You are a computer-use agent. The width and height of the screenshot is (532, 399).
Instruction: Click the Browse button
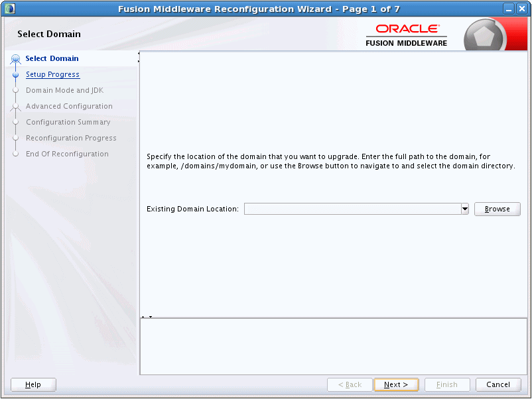click(x=497, y=209)
